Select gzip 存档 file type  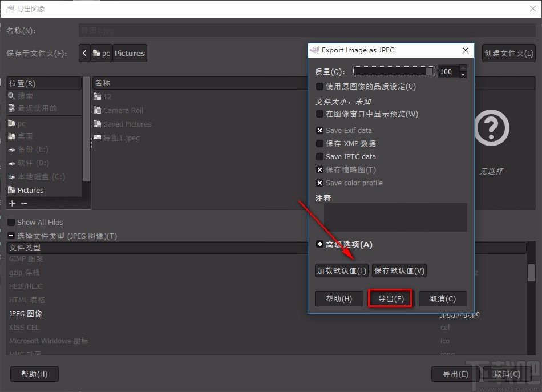tap(25, 272)
